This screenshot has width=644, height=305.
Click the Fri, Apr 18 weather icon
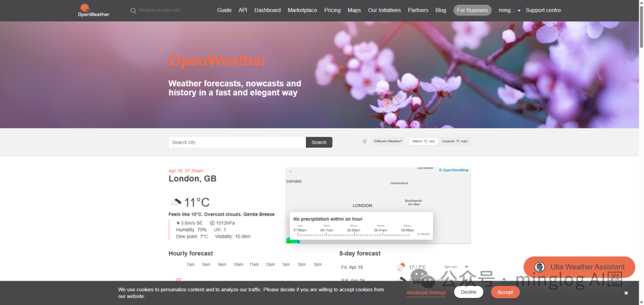[401, 267]
